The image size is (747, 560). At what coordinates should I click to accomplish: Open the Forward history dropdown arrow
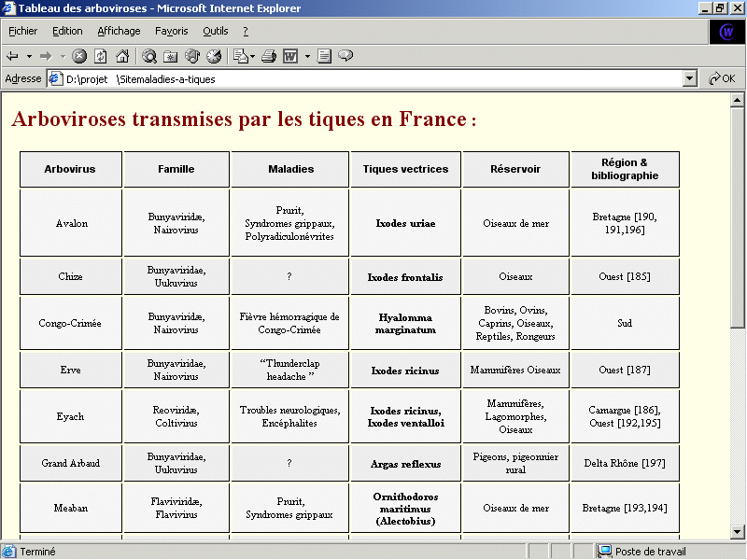point(63,56)
